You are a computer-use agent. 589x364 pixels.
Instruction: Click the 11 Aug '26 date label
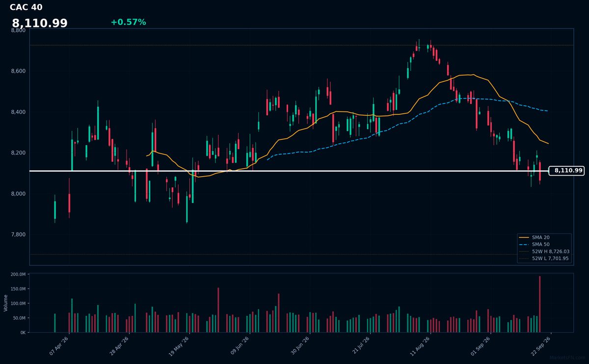click(x=420, y=346)
